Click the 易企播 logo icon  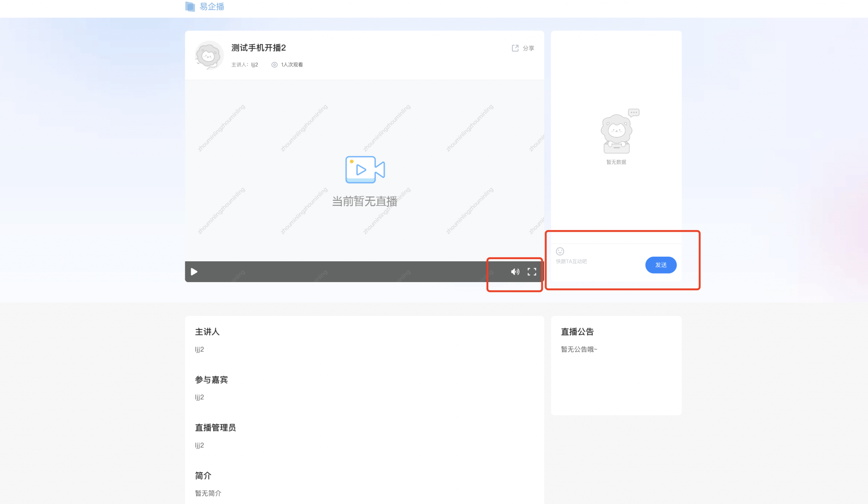[190, 6]
